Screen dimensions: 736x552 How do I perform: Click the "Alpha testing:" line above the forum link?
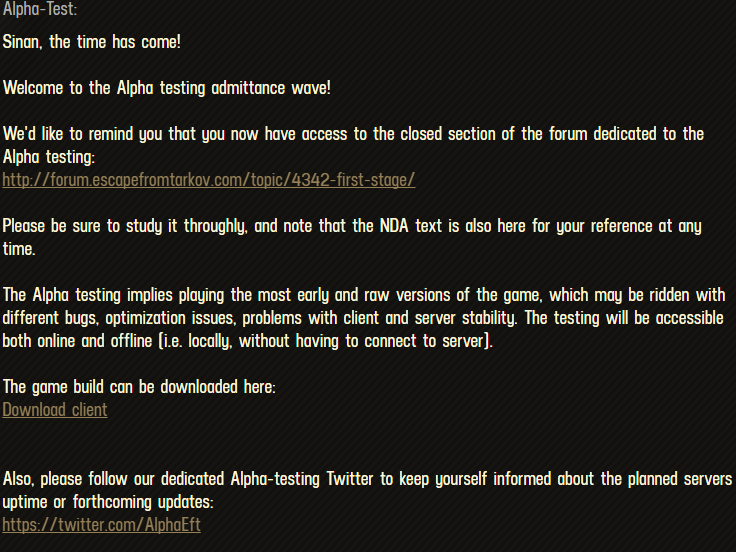tap(49, 157)
